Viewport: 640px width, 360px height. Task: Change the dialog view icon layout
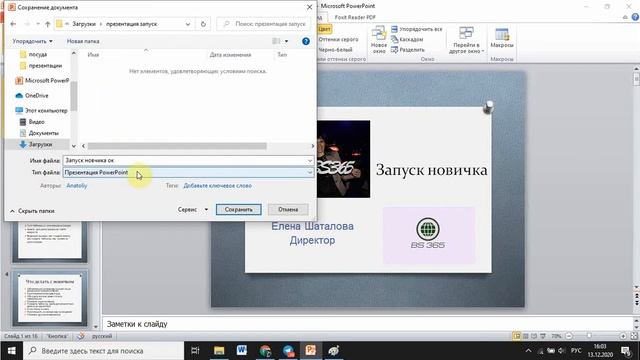pos(276,41)
